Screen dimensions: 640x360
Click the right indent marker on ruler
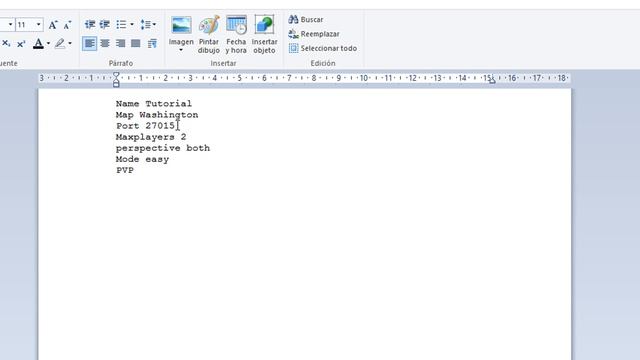coord(492,81)
